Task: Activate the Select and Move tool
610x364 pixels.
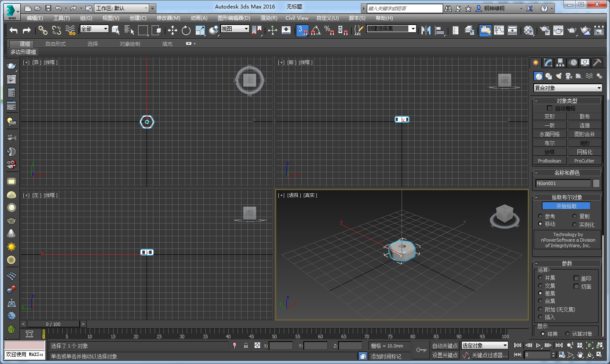Action: (x=172, y=30)
